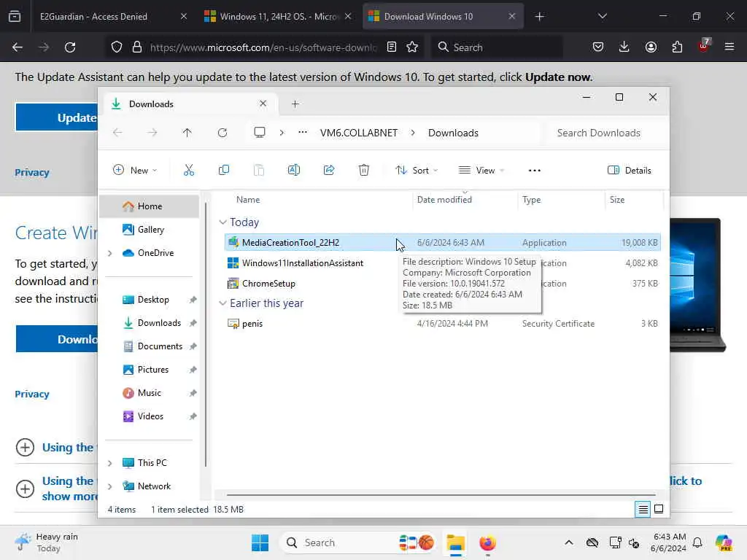Open the Sort dropdown menu

417,170
